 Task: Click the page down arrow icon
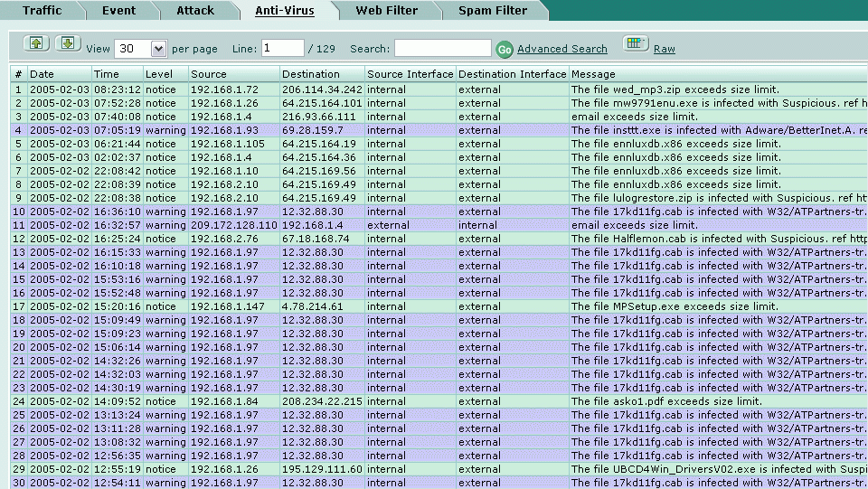68,43
